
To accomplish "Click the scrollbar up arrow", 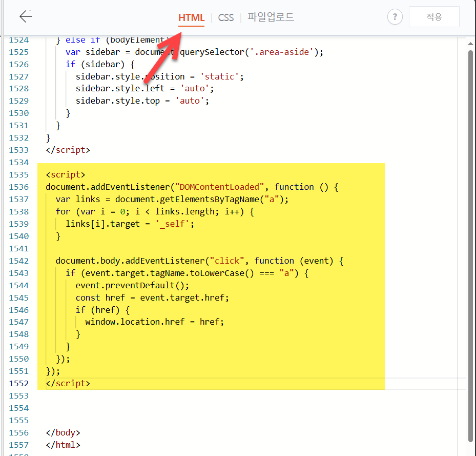I will click(470, 44).
